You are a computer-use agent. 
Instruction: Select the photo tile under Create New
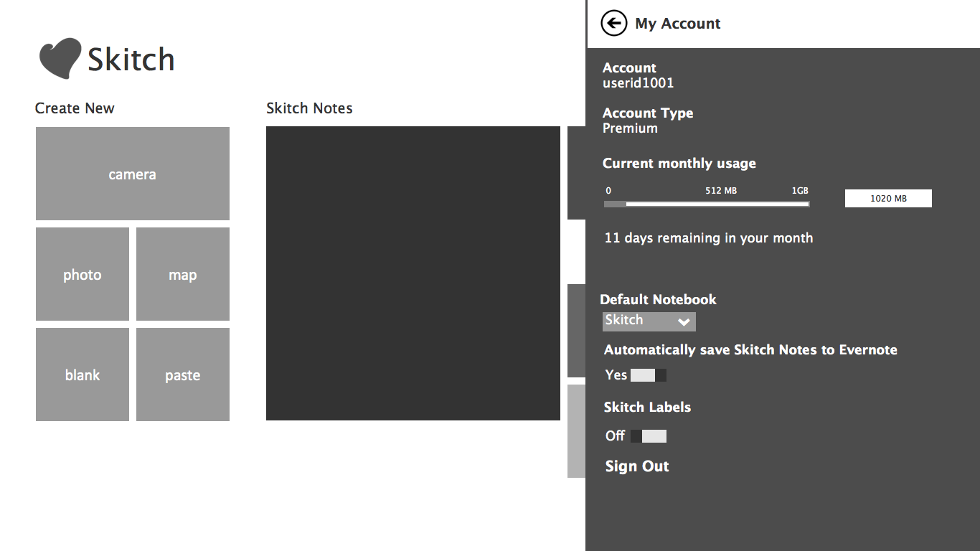tap(83, 274)
